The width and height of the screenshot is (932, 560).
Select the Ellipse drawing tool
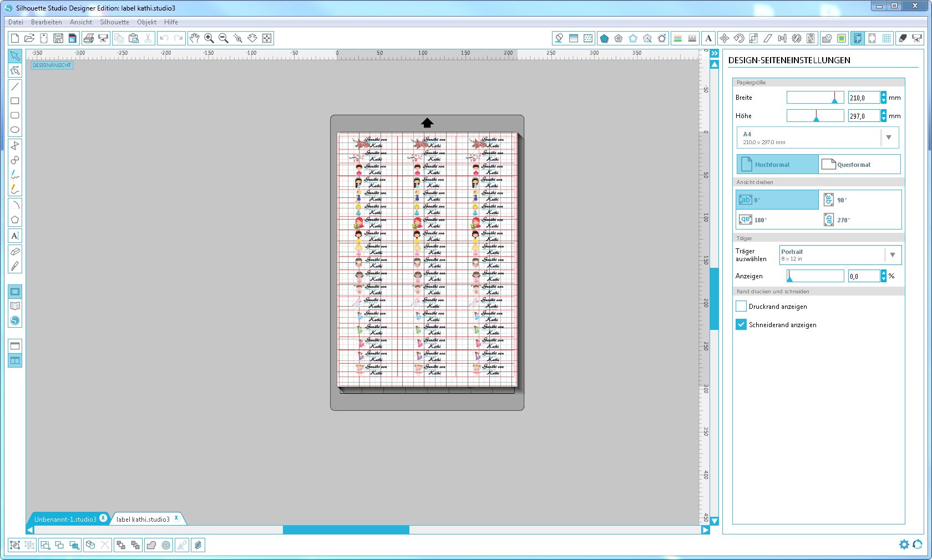15,130
